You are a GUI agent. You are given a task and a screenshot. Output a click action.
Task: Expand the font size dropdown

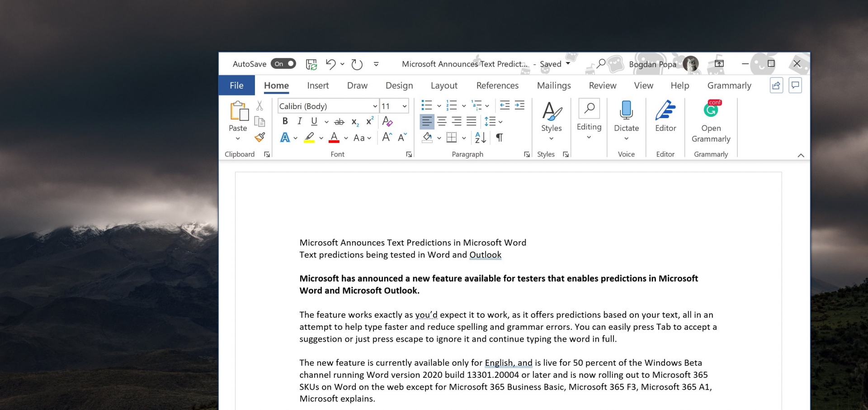(x=404, y=106)
